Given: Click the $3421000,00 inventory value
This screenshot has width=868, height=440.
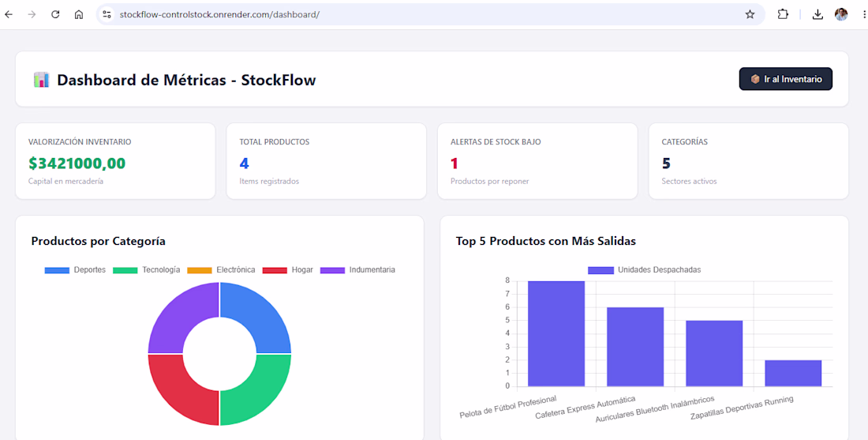Looking at the screenshot, I should point(77,164).
